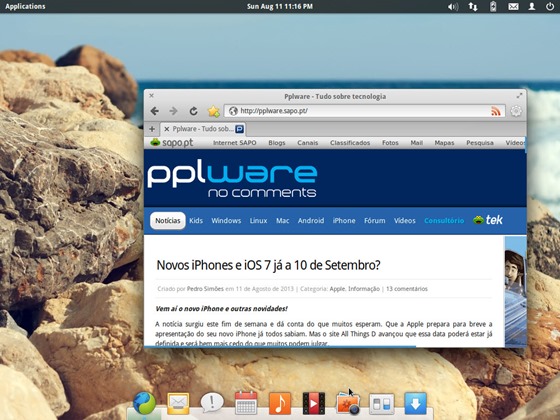Open Fotos in the SAPO bar

(x=390, y=143)
